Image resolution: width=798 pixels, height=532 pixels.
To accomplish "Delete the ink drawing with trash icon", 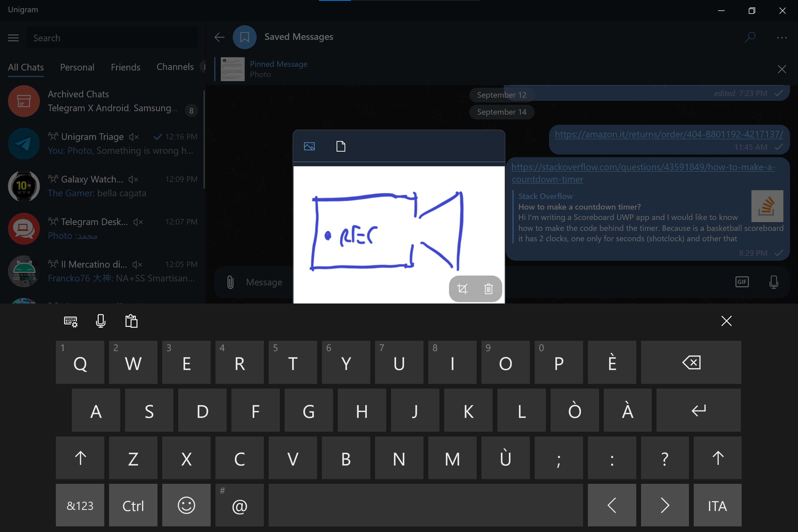I will 489,289.
